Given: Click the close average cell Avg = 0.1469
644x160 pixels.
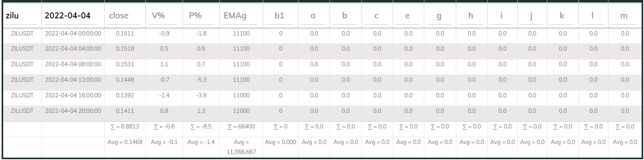Looking at the screenshot, I should point(125,142).
